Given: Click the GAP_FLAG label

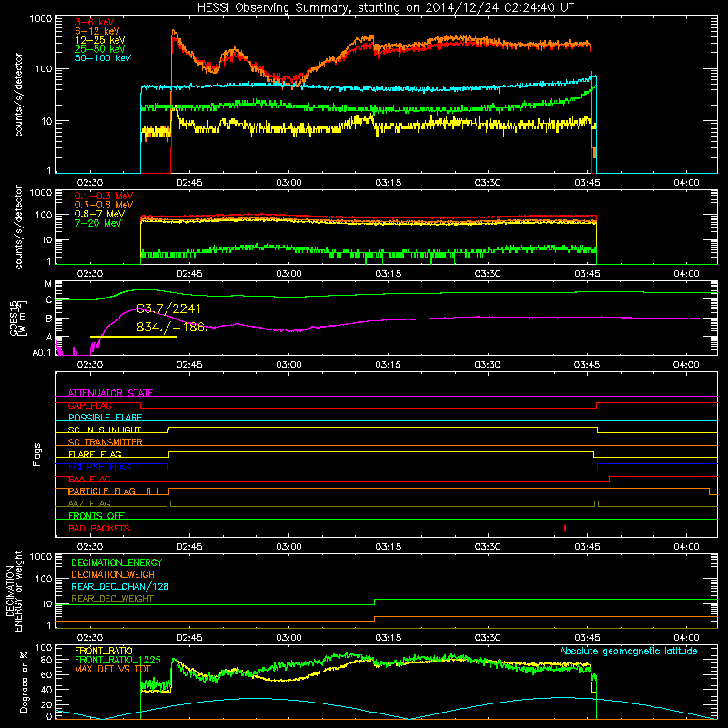Looking at the screenshot, I should 89,405.
